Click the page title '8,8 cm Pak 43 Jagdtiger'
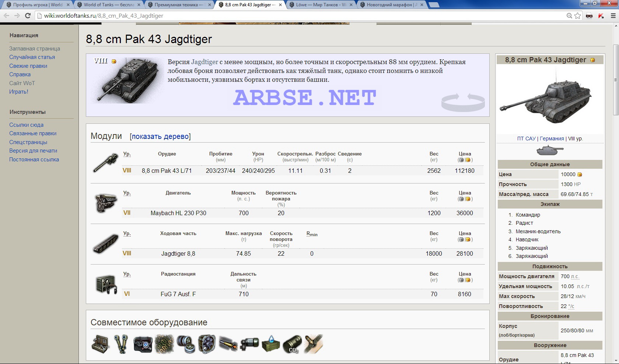This screenshot has width=619, height=364. tap(149, 39)
